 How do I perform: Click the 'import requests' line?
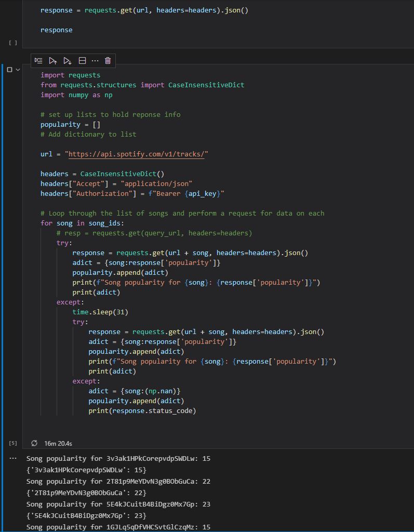71,75
